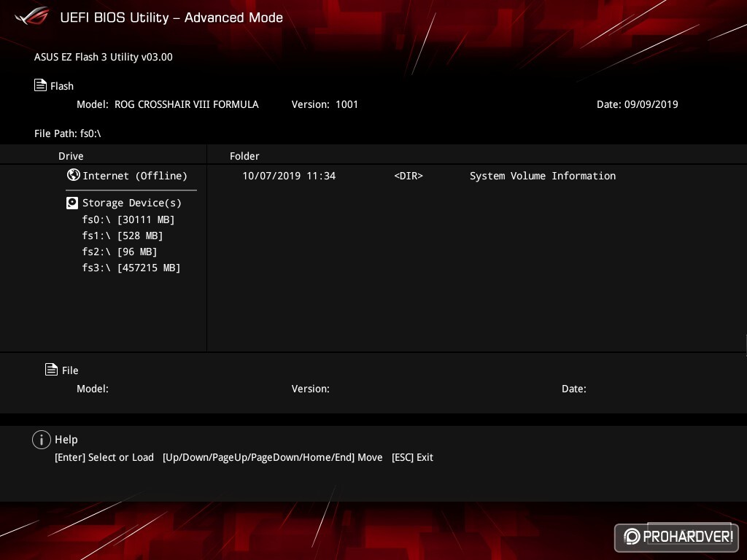Screen dimensions: 747x560
Task: Click the Help section label
Action: (66, 440)
